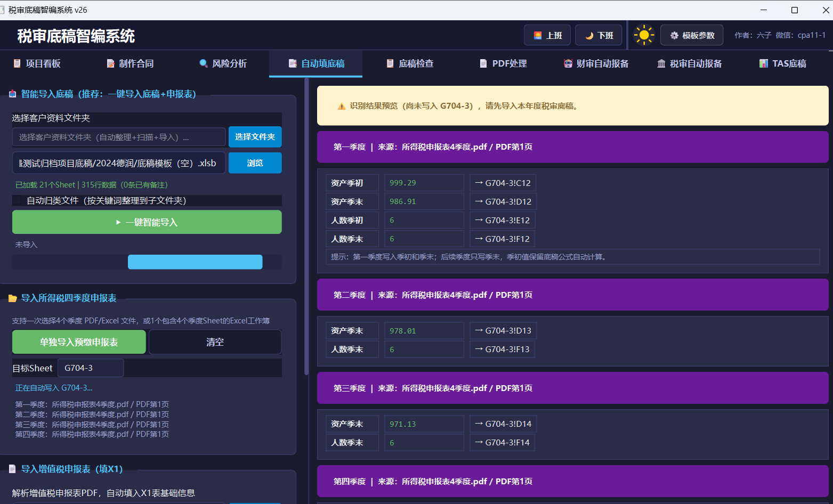This screenshot has height=504, width=833.
Task: Click the document icon on PDF处理
Action: 483,63
